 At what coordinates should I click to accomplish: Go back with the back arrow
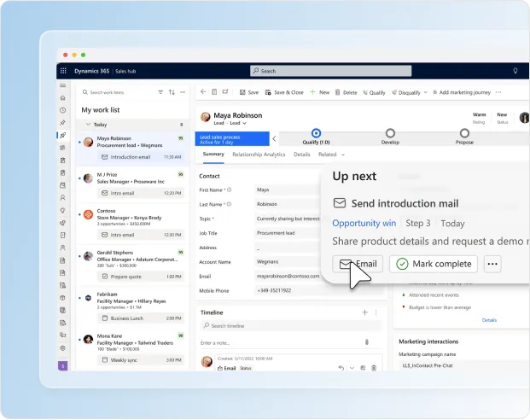coord(203,92)
